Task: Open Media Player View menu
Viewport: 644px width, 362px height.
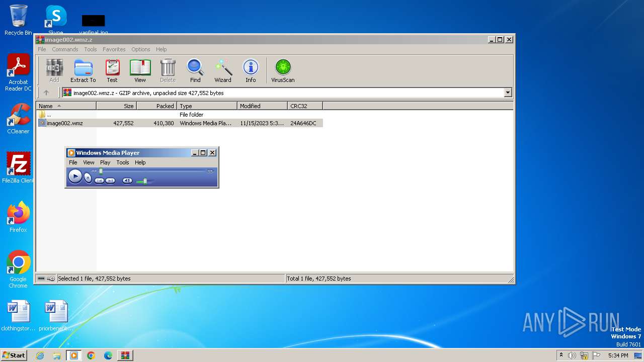Action: 89,162
